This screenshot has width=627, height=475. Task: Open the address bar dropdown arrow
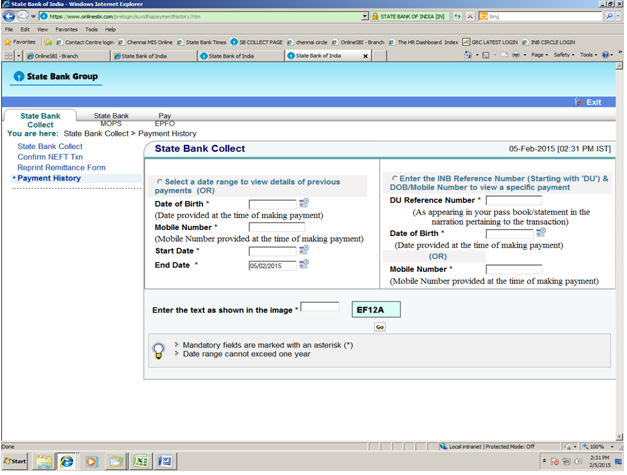pyautogui.click(x=365, y=16)
